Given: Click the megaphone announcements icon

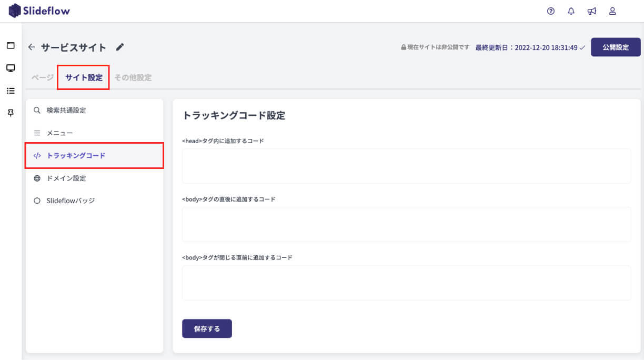Looking at the screenshot, I should (592, 11).
